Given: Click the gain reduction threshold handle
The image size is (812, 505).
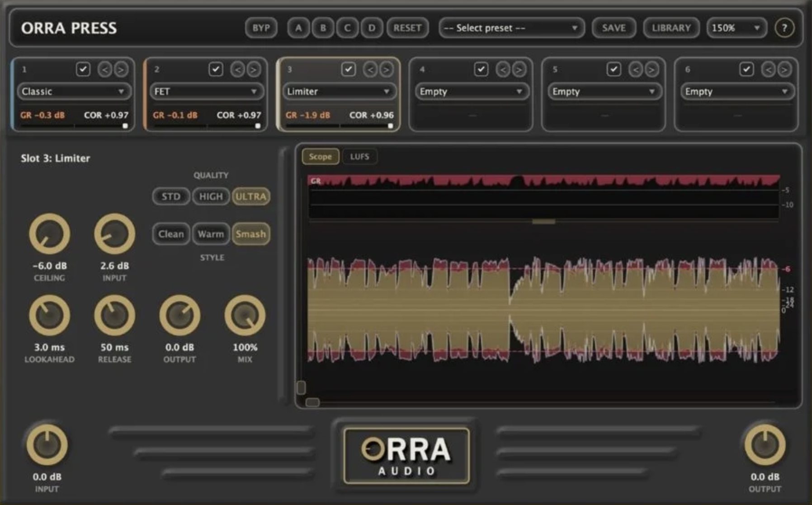Looking at the screenshot, I should point(543,222).
